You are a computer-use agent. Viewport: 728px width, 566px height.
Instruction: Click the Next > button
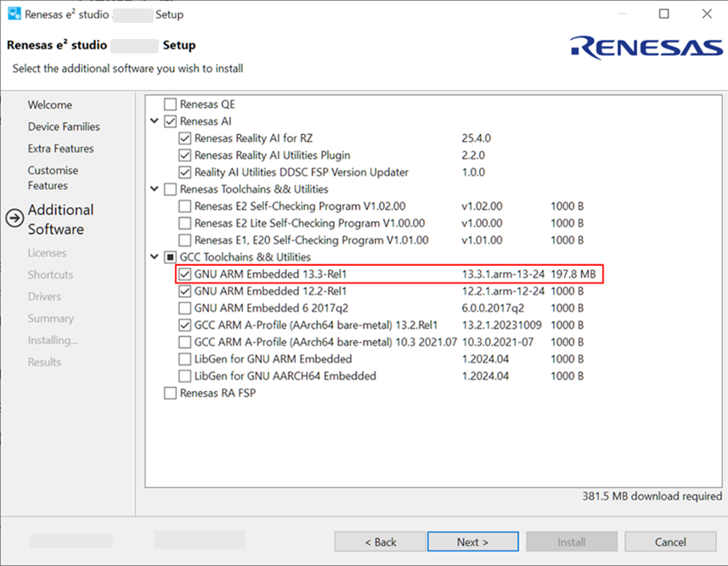tap(472, 542)
